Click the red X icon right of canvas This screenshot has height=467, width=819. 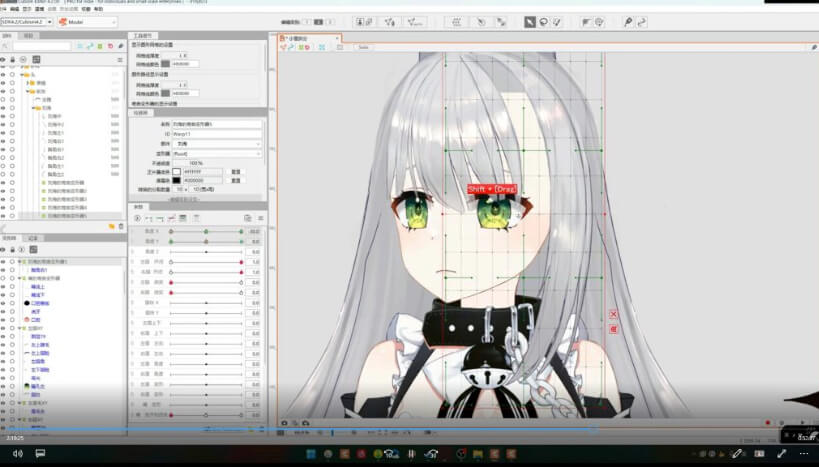point(614,314)
